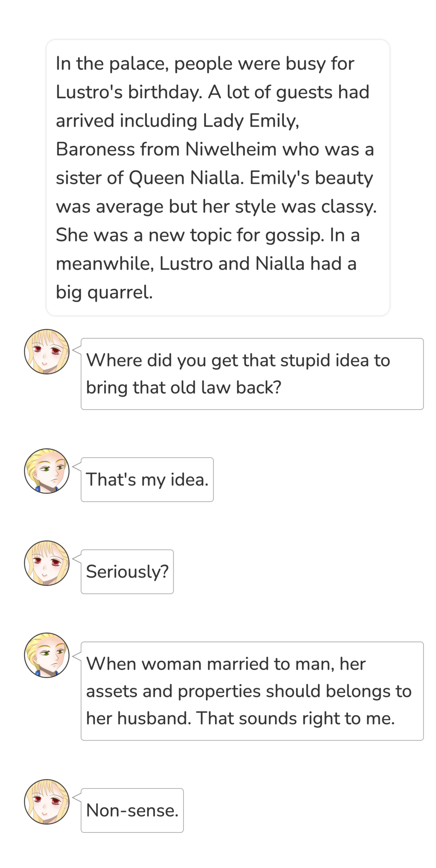436x868 pixels.
Task: Click the word "gossip" in the narration
Action: [294, 235]
